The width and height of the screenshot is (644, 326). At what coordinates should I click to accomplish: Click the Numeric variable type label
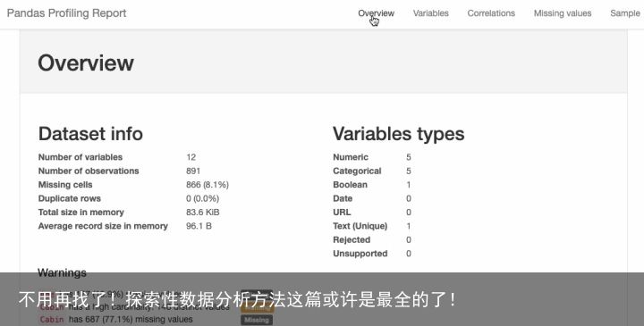coord(351,157)
